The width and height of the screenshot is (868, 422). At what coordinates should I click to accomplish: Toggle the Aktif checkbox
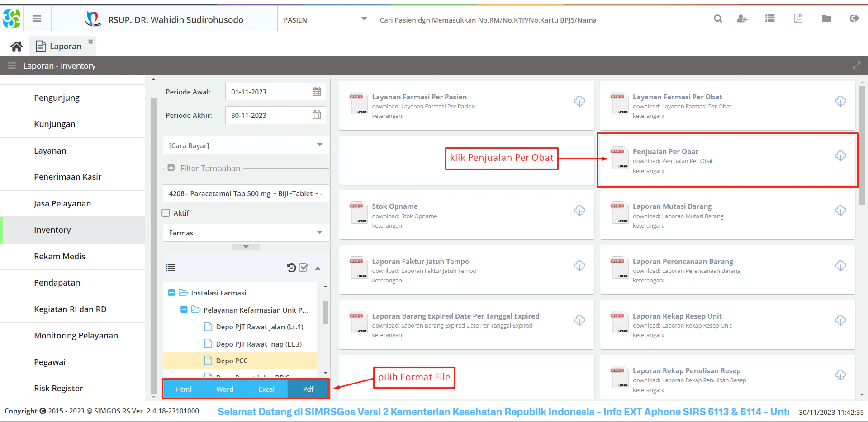tap(166, 213)
